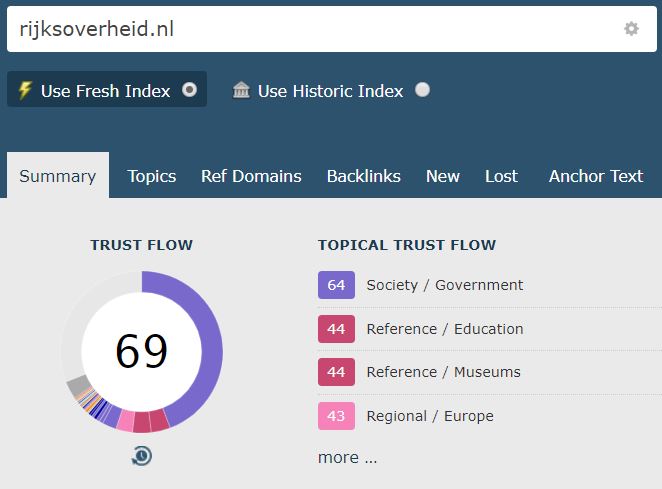Click the settings gear icon in search bar
This screenshot has height=489, width=662.
point(631,29)
